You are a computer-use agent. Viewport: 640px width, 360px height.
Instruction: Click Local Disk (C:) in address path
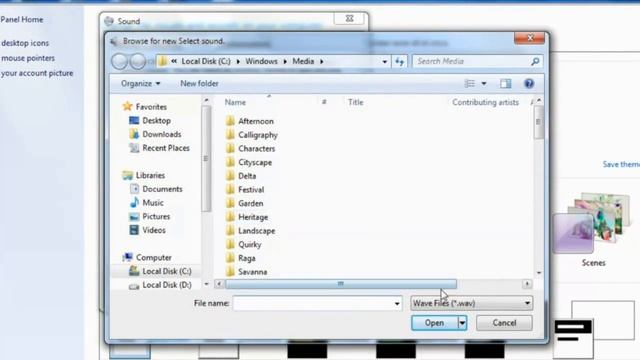(x=206, y=61)
